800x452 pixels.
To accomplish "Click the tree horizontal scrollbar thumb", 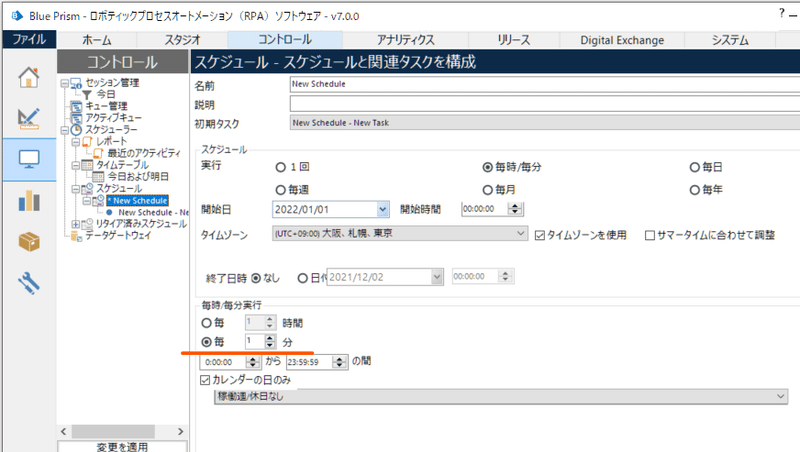I will [113, 432].
